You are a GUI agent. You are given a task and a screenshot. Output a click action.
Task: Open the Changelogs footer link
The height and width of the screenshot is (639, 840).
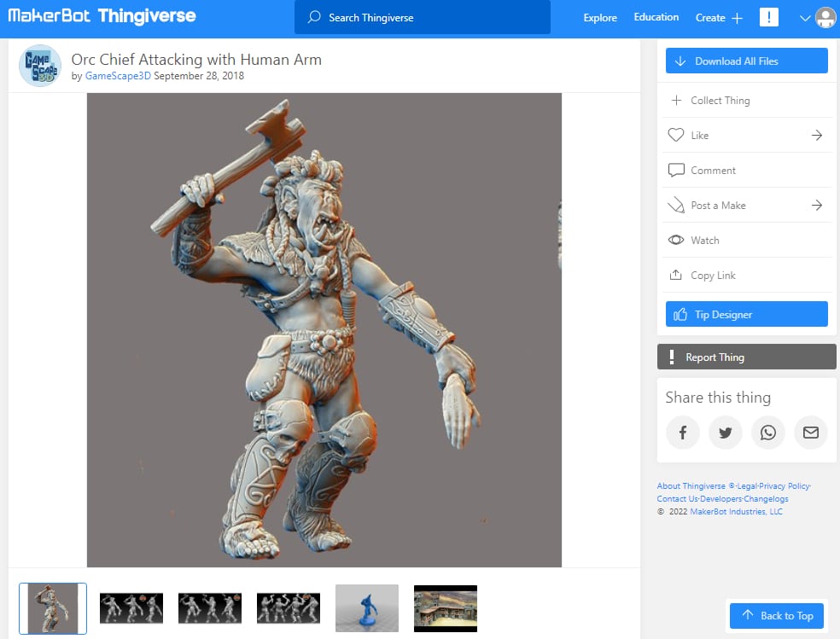point(766,499)
